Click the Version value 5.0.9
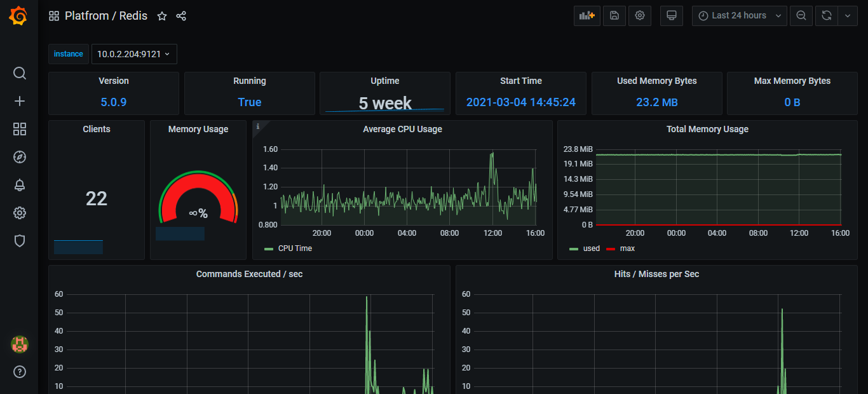 114,102
